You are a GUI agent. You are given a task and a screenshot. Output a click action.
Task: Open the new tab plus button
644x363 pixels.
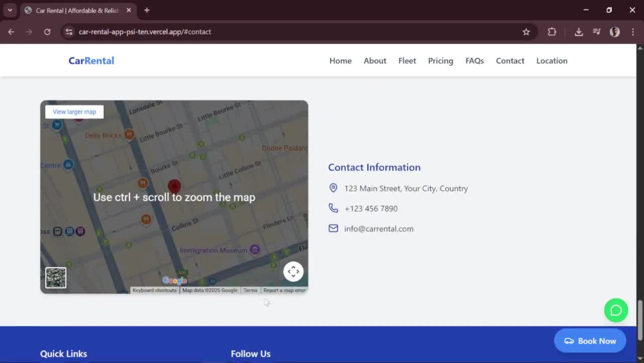tap(147, 10)
